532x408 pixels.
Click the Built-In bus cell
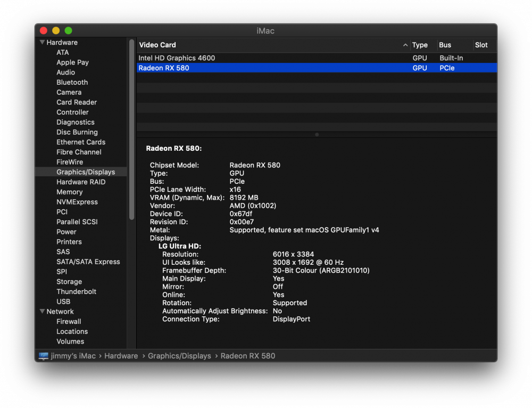(451, 58)
